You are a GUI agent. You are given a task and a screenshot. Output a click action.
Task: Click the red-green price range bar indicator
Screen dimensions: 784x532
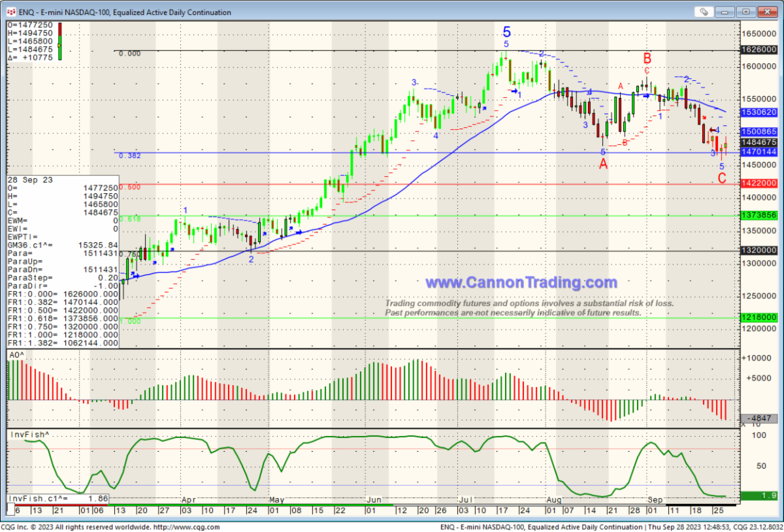(x=59, y=41)
